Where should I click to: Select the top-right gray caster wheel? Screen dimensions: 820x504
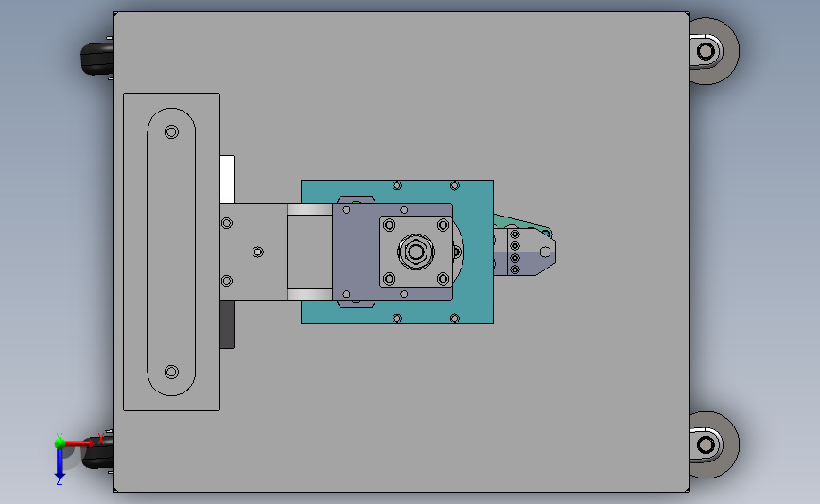(714, 51)
